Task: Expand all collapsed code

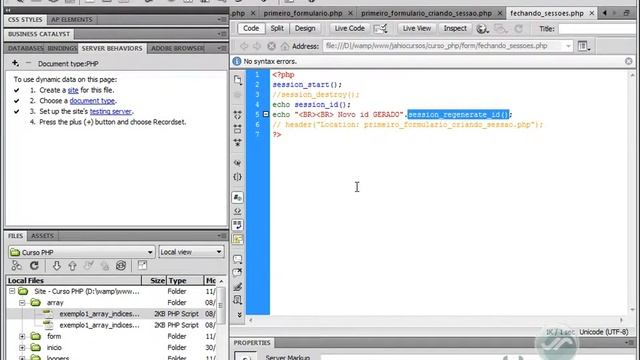Action: point(238,142)
